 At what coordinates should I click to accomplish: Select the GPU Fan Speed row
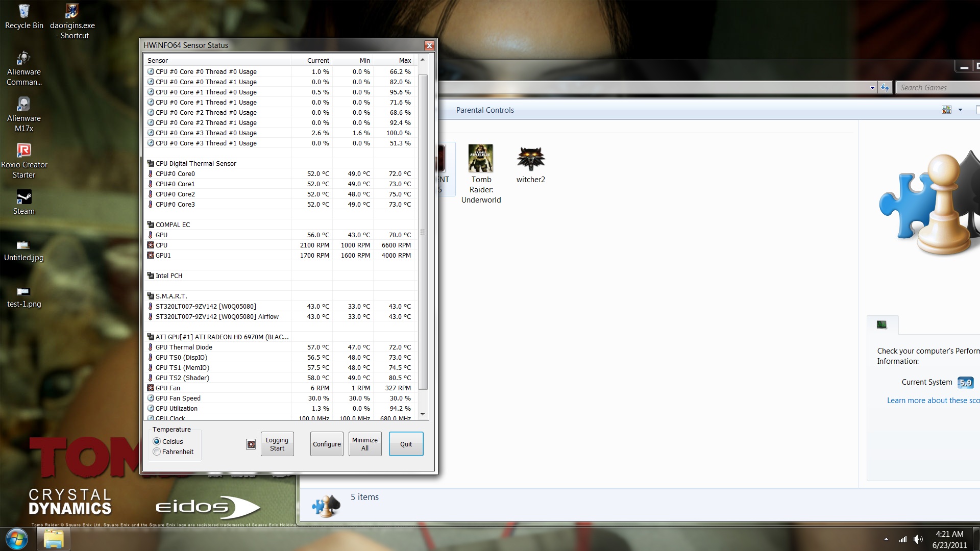280,398
